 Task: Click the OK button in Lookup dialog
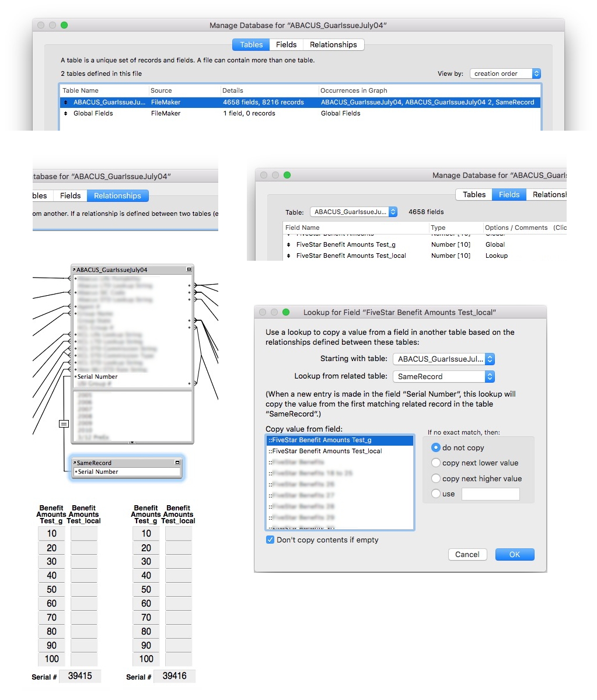(515, 554)
